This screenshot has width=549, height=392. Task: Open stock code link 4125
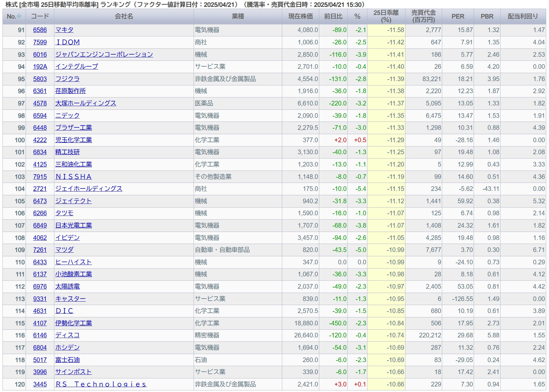click(40, 164)
